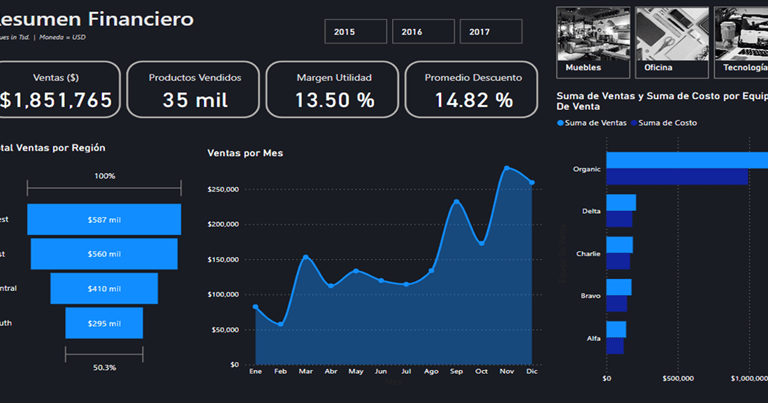768x403 pixels.
Task: Click the $50,000 y-axis label
Action: (225, 330)
